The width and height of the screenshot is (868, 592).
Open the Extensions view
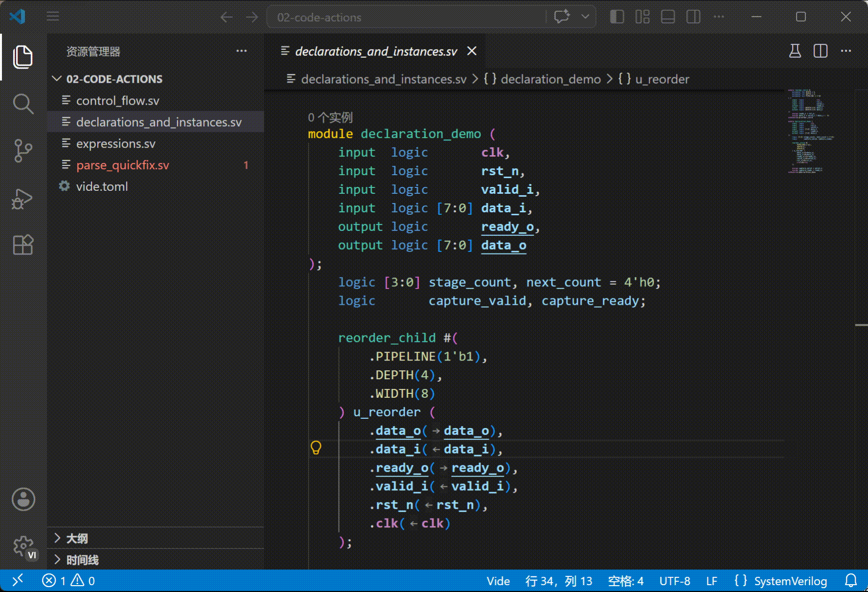23,245
